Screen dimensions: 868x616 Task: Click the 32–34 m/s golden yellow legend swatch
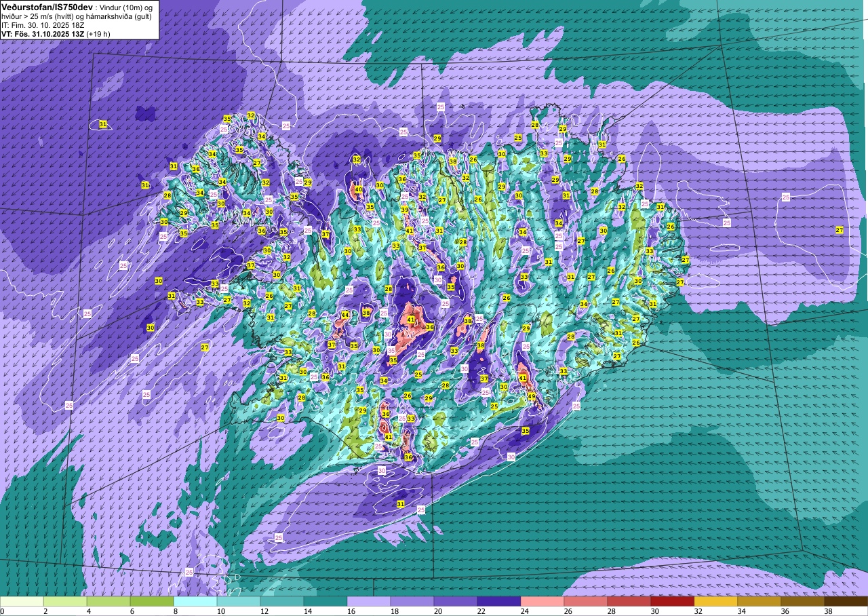click(716, 601)
